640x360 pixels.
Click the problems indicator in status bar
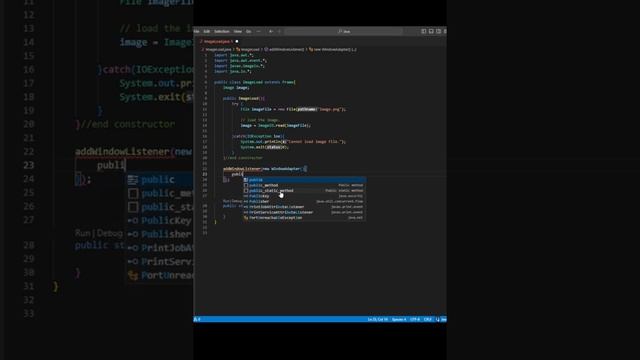tap(197, 319)
